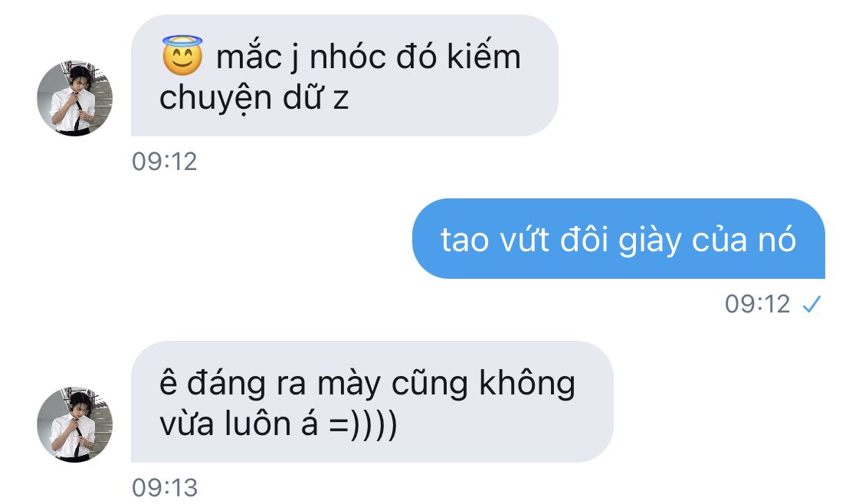
Task: Click the word "không" in the last message
Action: pos(527,383)
